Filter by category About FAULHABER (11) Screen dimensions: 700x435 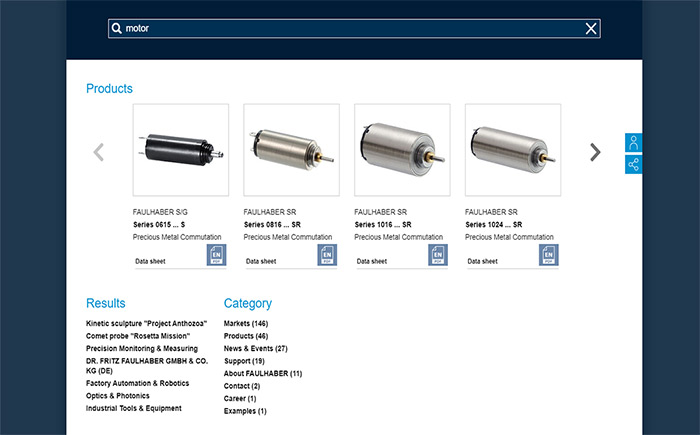263,373
